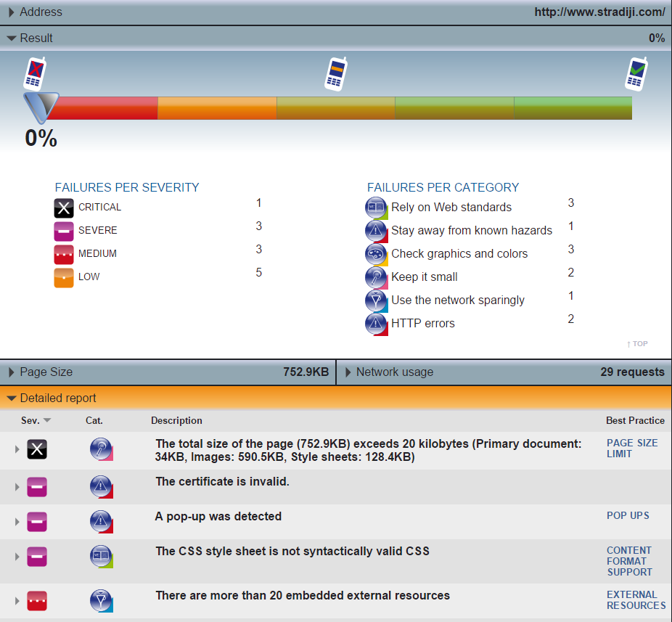Image resolution: width=672 pixels, height=622 pixels.
Task: Click the SEVERE severity magenta icon
Action: tap(64, 232)
